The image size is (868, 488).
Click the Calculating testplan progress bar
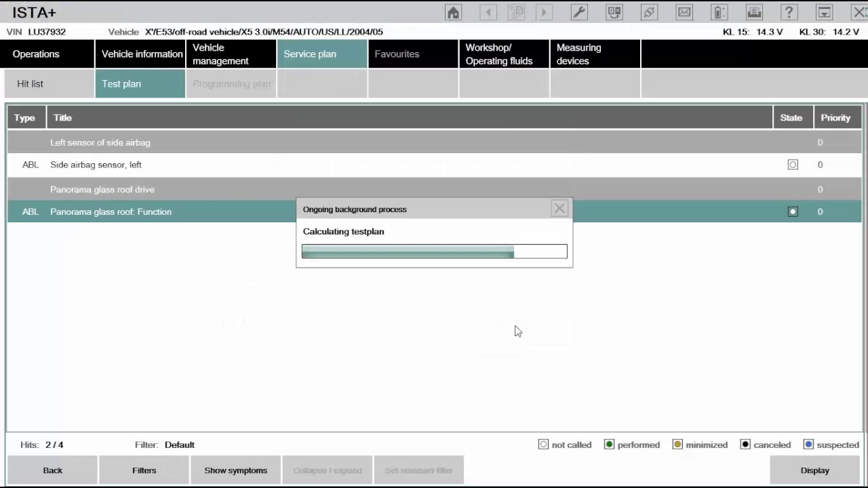[x=435, y=251]
